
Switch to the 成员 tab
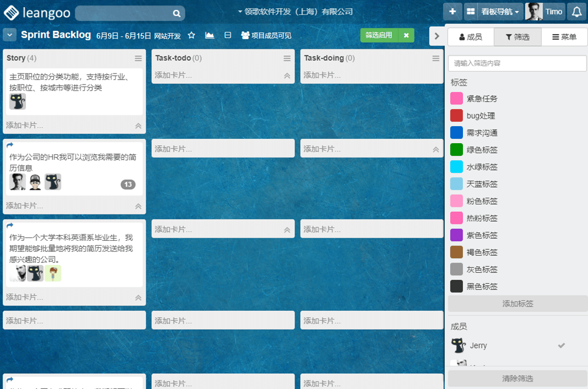(471, 37)
